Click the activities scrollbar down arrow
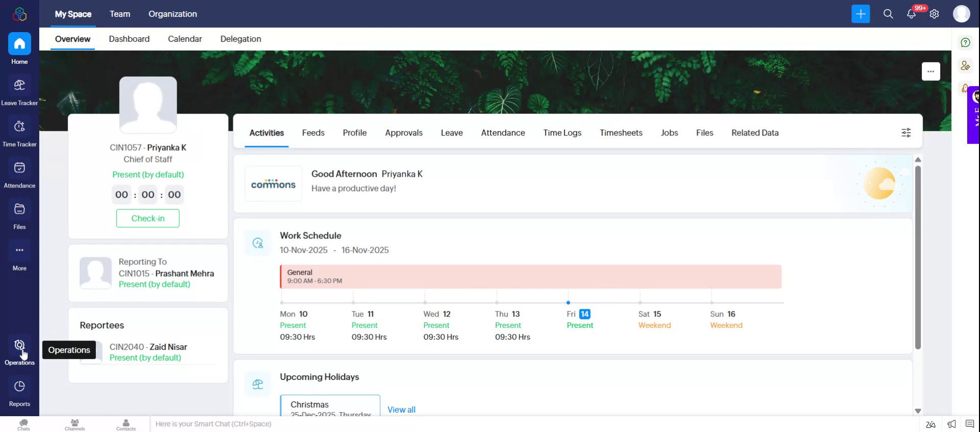 point(918,411)
